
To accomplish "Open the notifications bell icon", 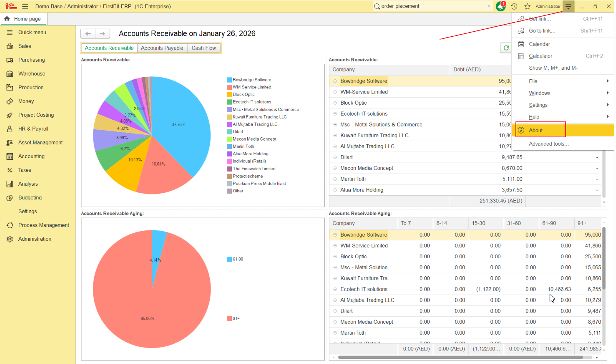I will (500, 6).
